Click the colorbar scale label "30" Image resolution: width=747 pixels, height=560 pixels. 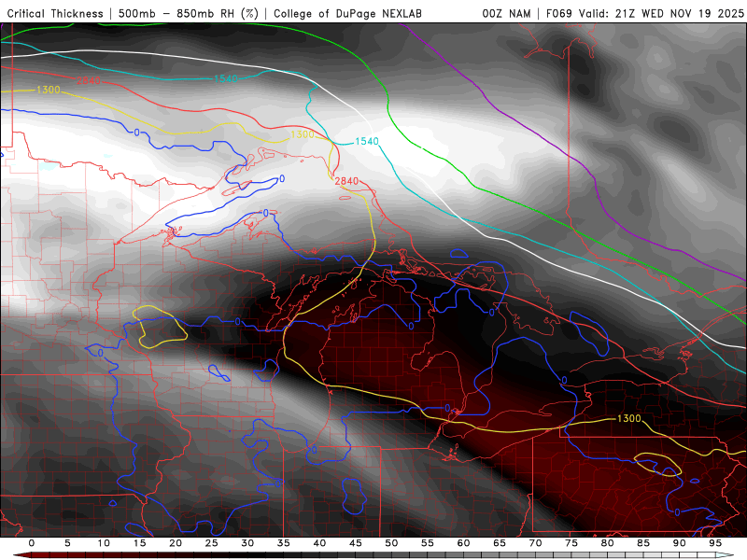point(247,543)
